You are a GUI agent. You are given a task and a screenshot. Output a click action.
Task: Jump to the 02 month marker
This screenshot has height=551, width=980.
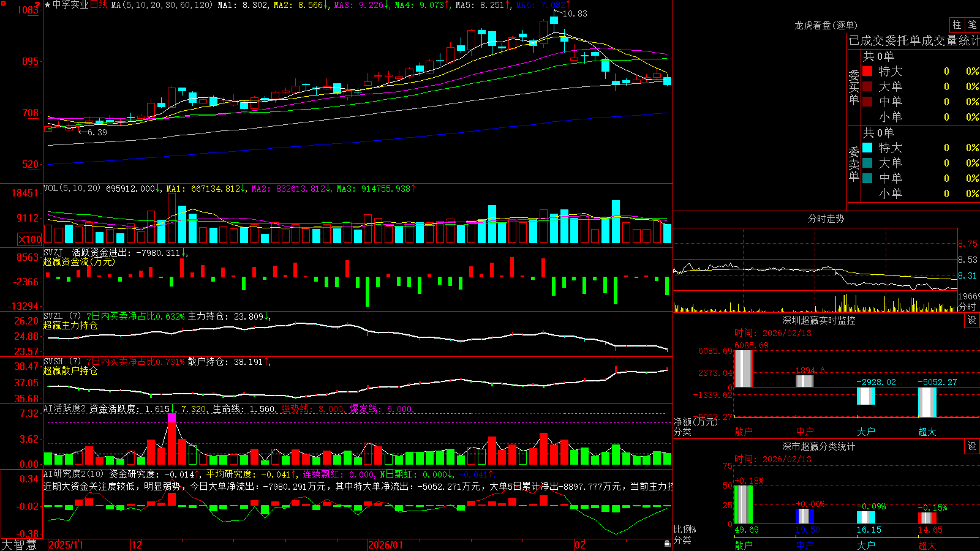(580, 545)
